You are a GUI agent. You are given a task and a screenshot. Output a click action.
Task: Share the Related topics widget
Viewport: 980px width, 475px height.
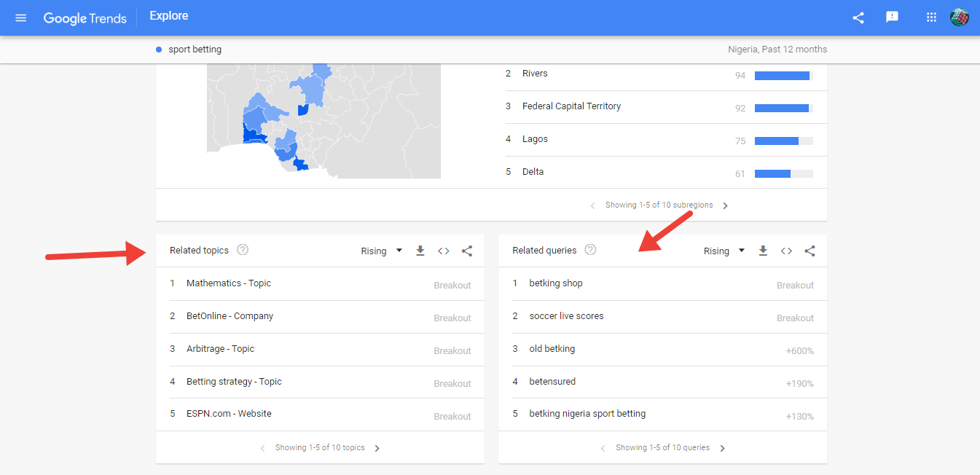(467, 251)
